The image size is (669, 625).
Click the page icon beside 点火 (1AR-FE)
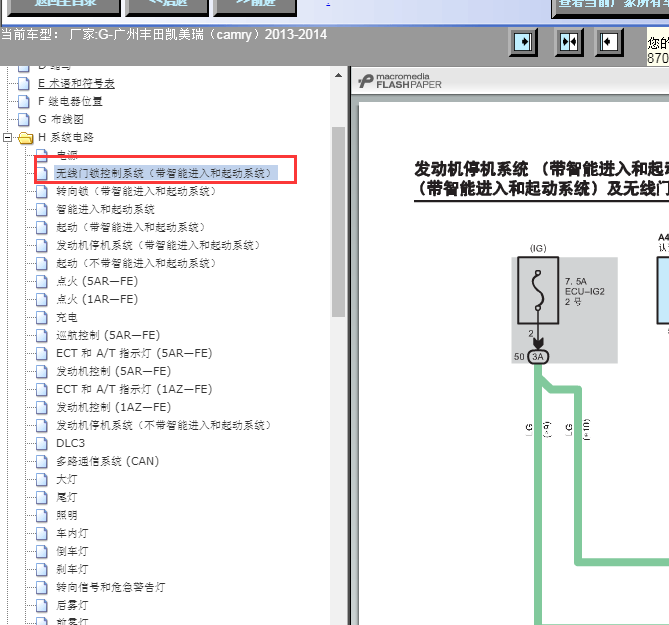click(x=42, y=299)
